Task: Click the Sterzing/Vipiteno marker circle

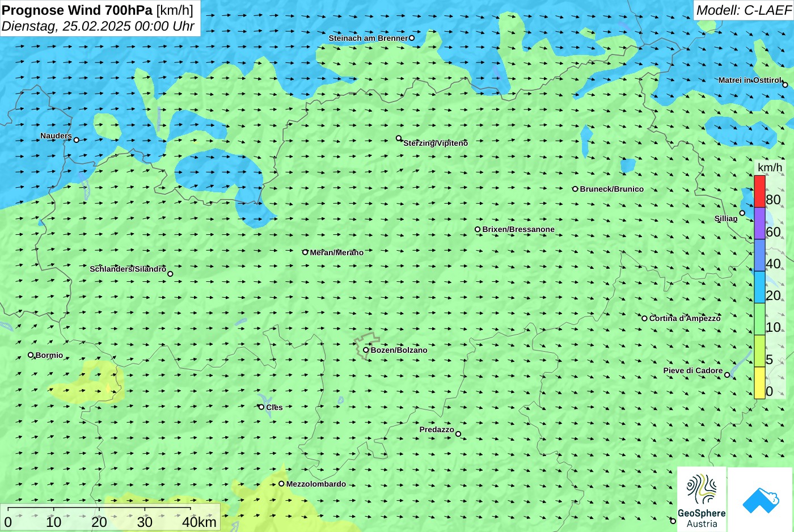Action: 399,138
